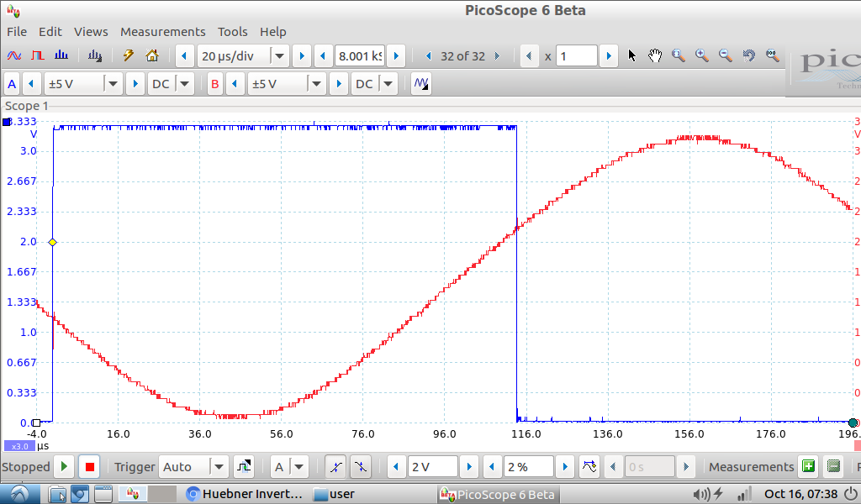Open Channel A ±5 V range dropdown
The image size is (861, 504).
(113, 84)
